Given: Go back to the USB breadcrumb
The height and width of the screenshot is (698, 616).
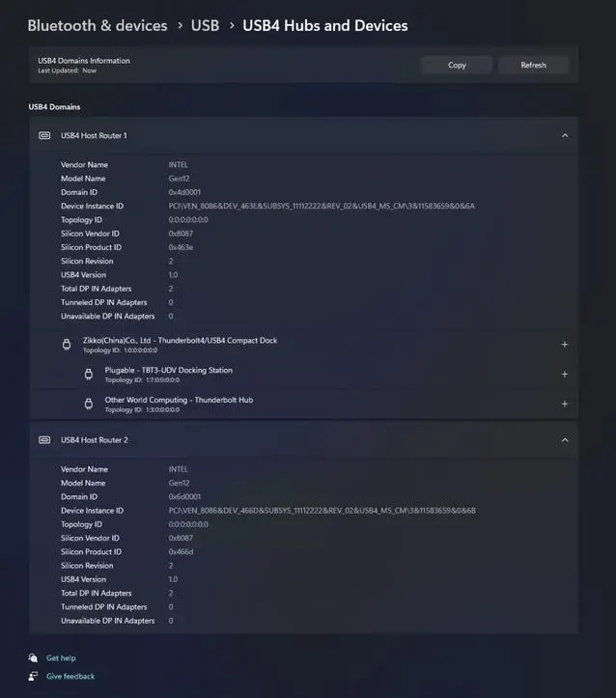Looking at the screenshot, I should [205, 26].
